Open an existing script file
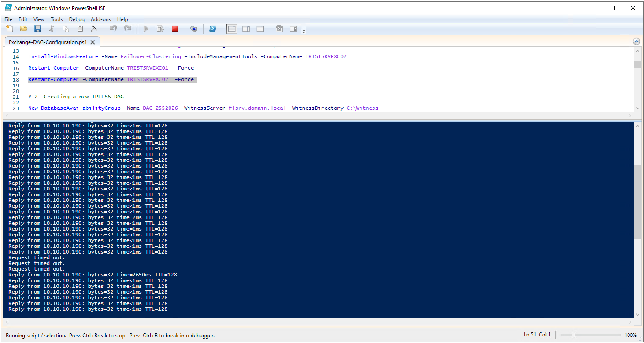 [24, 29]
